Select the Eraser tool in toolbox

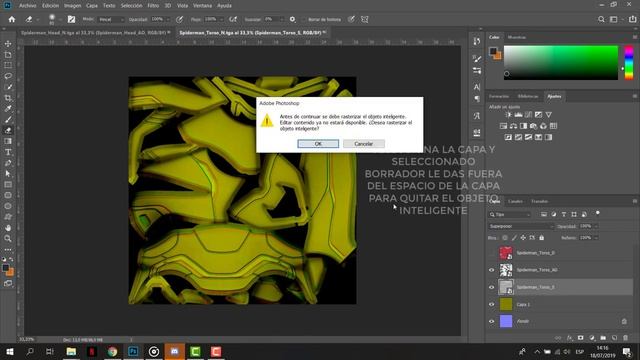8,131
